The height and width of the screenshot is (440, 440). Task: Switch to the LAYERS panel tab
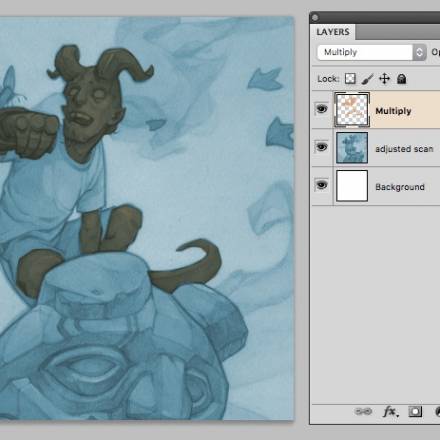333,32
